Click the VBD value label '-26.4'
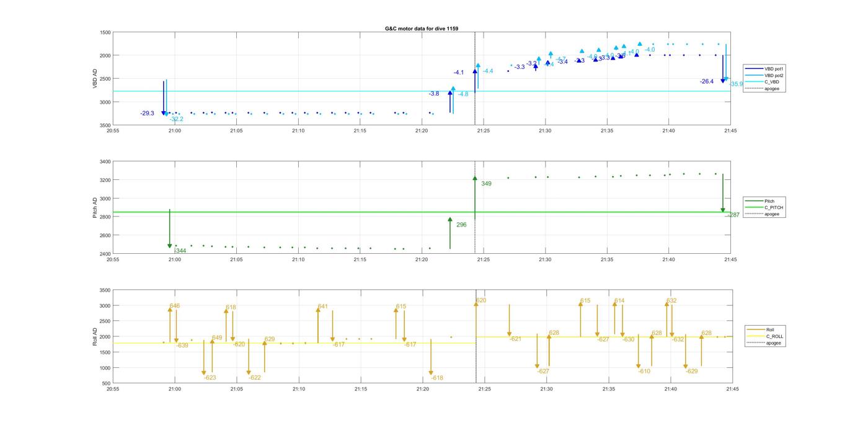This screenshot has height=430, width=868. pos(707,81)
